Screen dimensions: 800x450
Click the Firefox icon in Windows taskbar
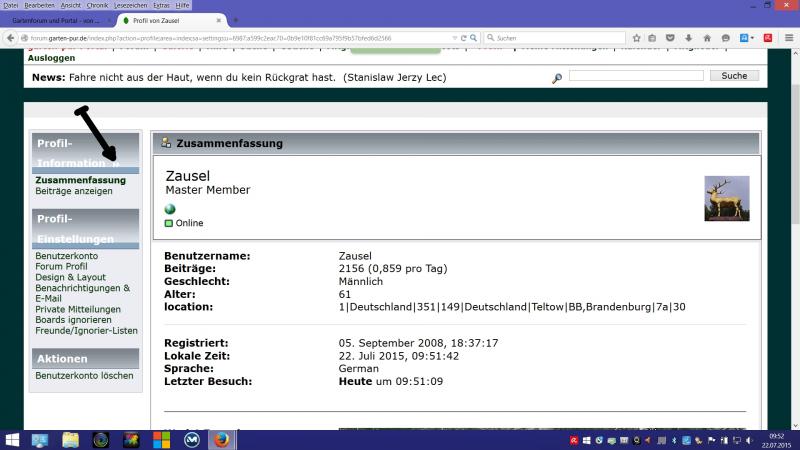click(x=221, y=439)
